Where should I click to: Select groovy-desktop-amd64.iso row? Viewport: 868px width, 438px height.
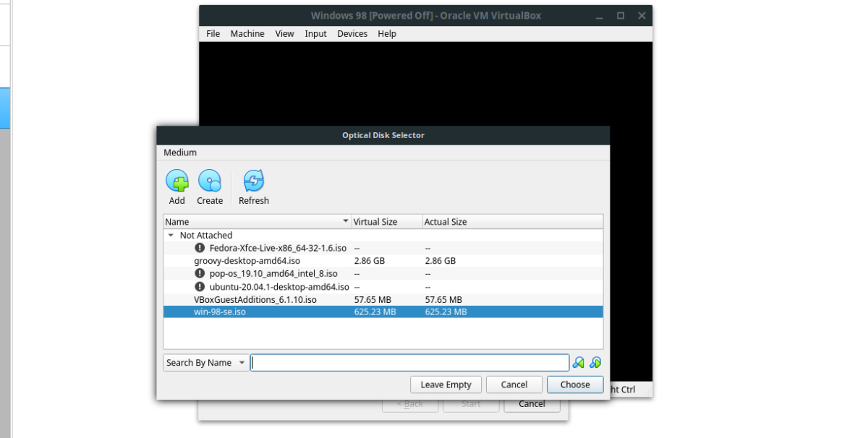[383, 261]
